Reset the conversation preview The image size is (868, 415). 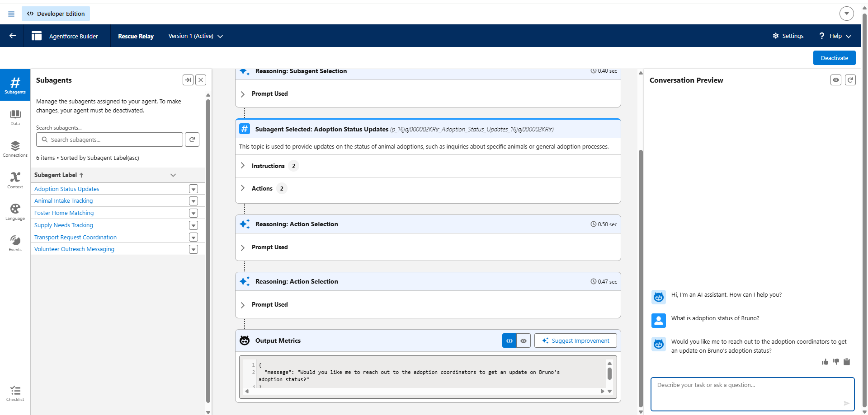850,80
